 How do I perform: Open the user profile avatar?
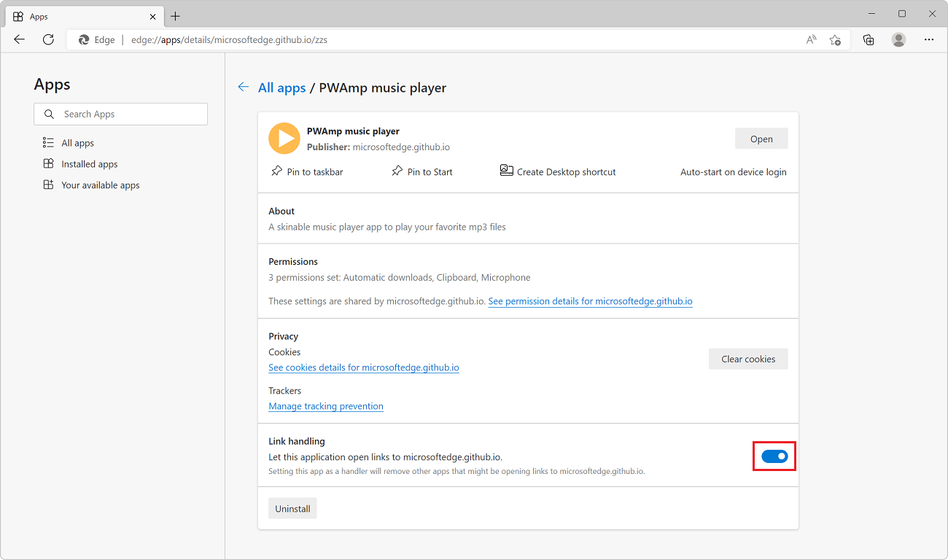coord(898,39)
